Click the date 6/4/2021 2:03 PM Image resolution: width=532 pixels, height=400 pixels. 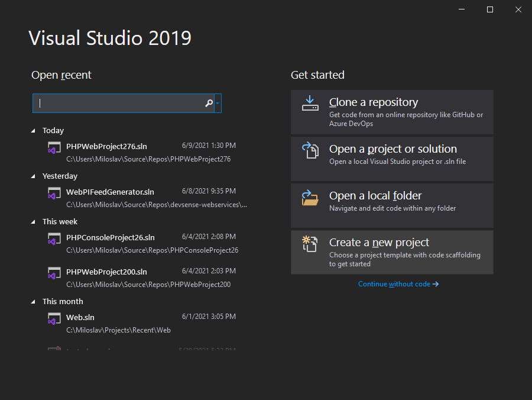click(x=209, y=270)
